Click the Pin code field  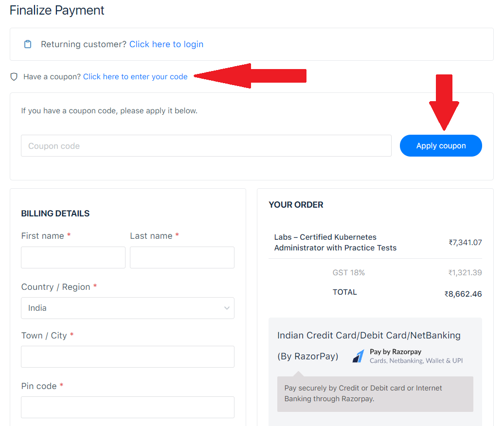[x=127, y=407]
